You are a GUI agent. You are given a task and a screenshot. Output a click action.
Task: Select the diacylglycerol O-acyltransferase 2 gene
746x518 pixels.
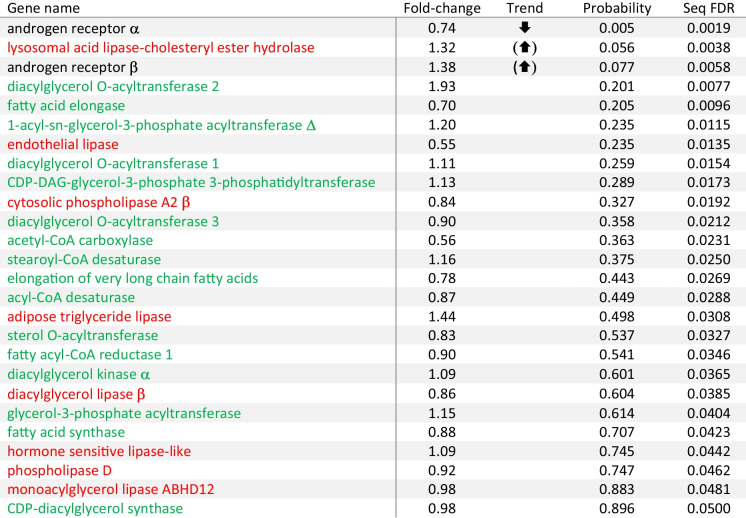113,86
